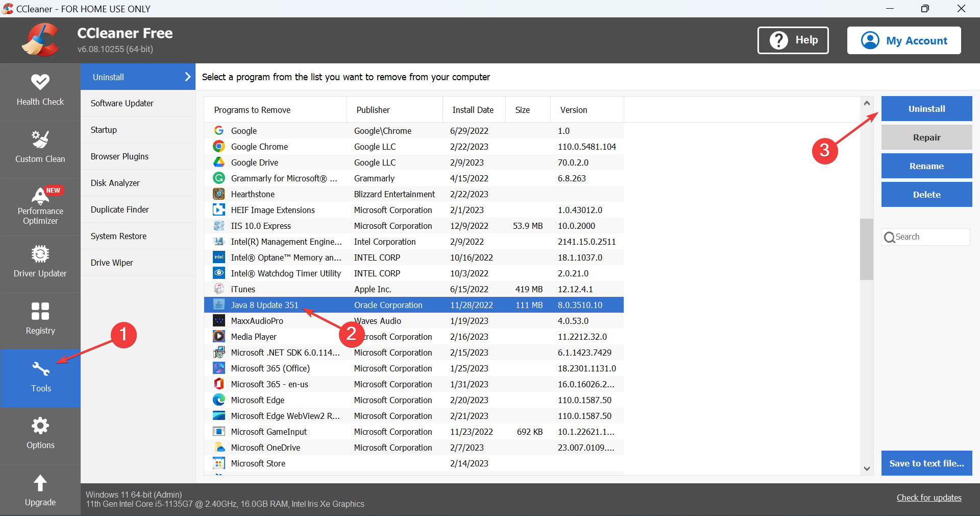Click the MaxxAudioPro program icon
Screen dimensions: 980x516
click(219, 321)
